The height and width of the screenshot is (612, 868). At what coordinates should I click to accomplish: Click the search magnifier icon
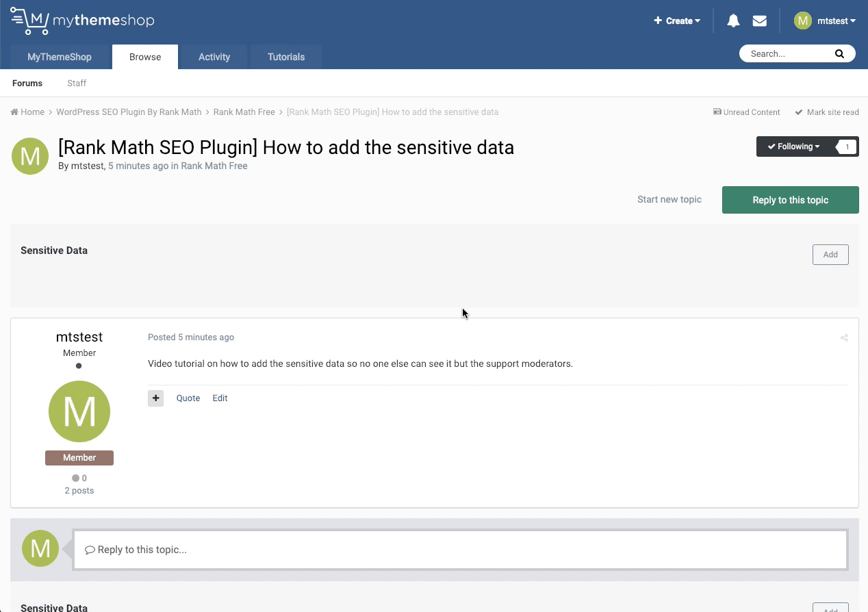(839, 54)
